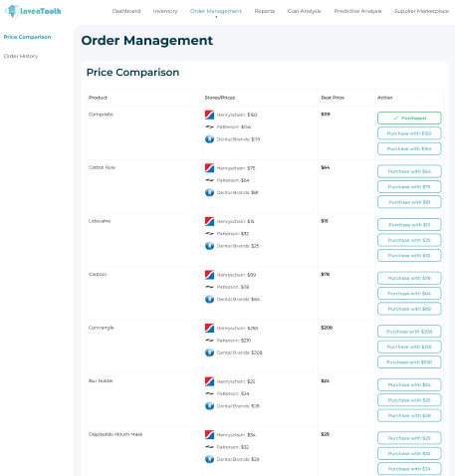Click the last purchase button for Composite
455x476 pixels.
tap(409, 148)
